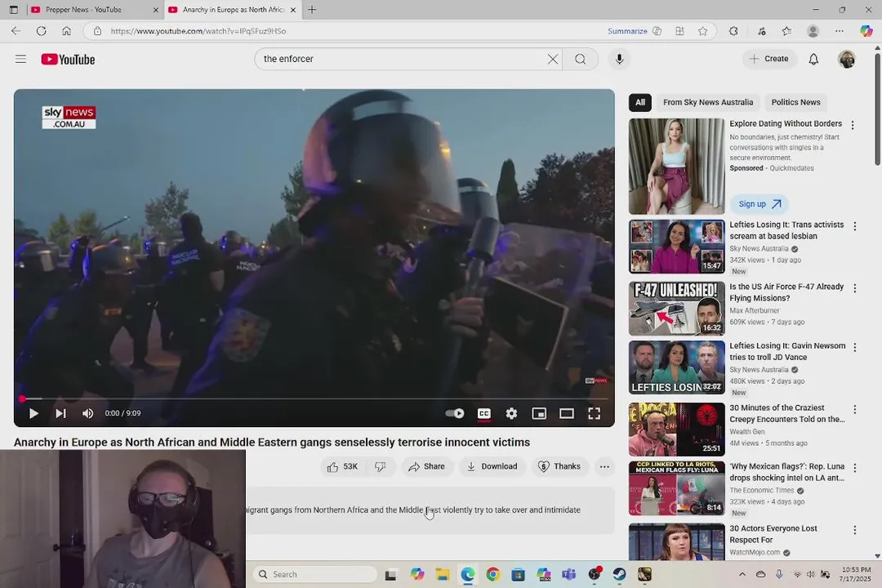Open the YouTube hamburger guide menu
Viewport: 882px width, 588px height.
tap(20, 59)
